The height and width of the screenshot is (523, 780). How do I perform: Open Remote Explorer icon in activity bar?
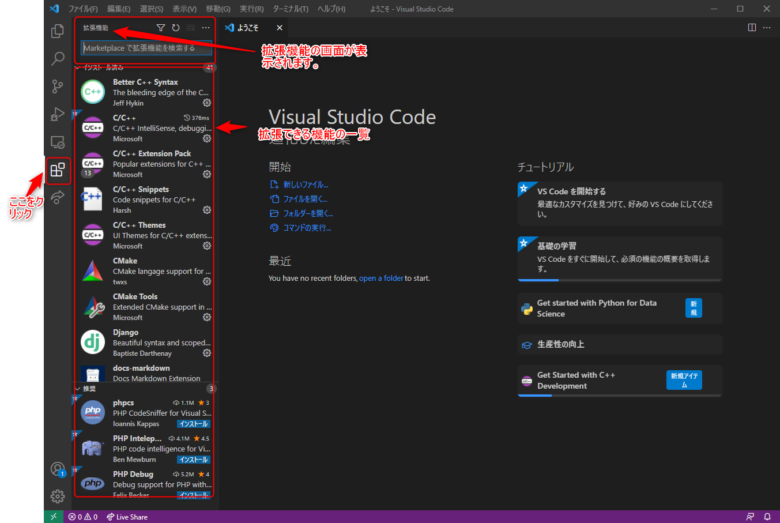pos(57,142)
